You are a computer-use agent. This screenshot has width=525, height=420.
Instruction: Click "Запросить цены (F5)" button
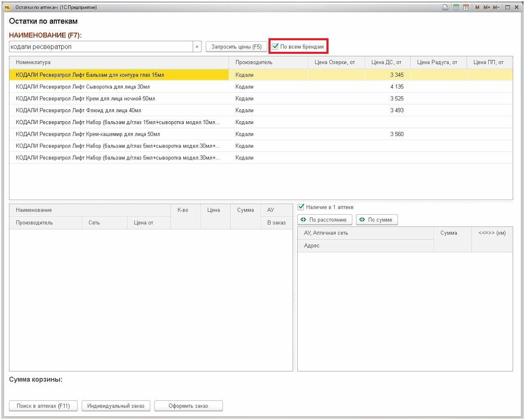[x=236, y=47]
